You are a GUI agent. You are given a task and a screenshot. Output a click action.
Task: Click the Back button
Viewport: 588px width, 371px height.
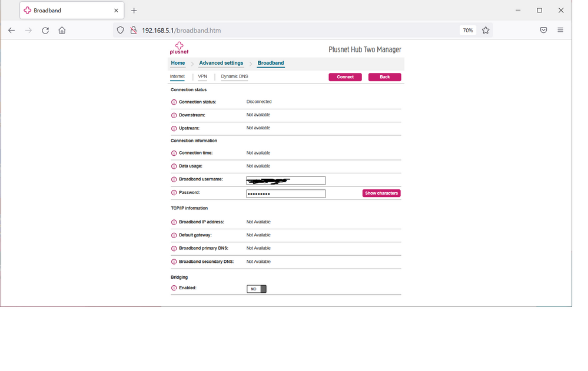pyautogui.click(x=384, y=77)
